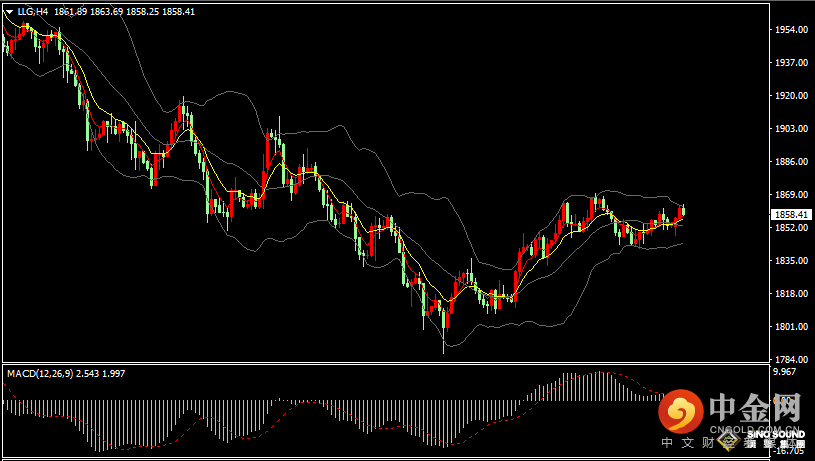Select the latest candle at chart's right edge

(x=683, y=210)
